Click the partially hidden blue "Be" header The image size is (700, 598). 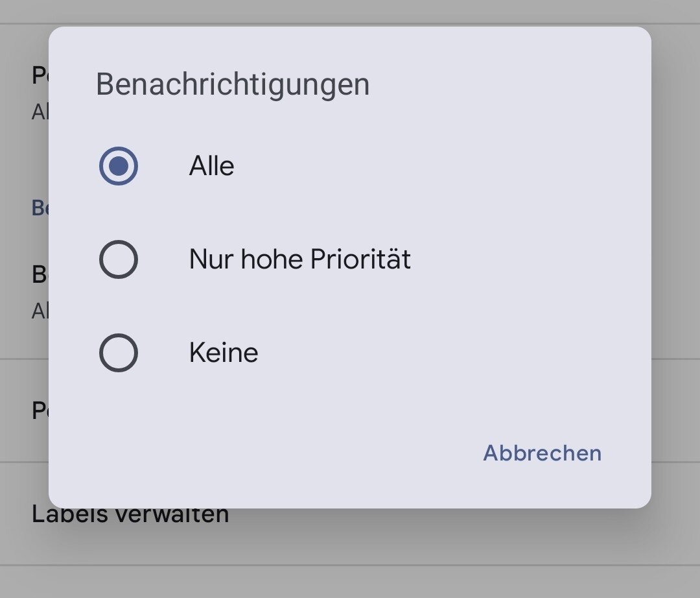40,208
